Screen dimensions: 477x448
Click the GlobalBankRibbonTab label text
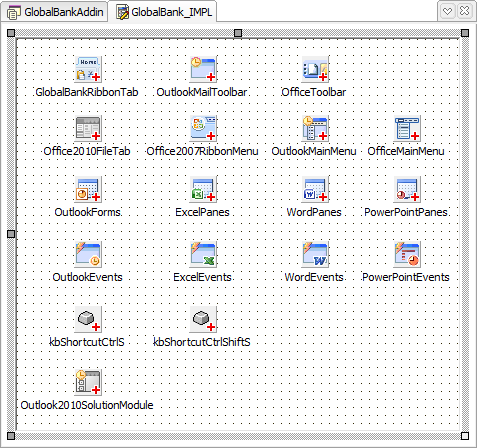(x=87, y=92)
